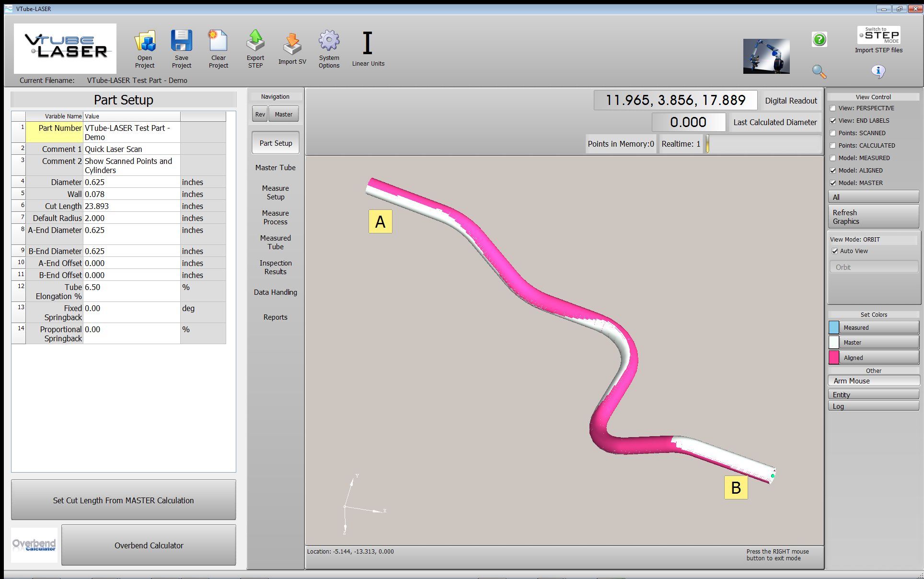
Task: Click the Save Project floppy icon
Action: pyautogui.click(x=182, y=41)
